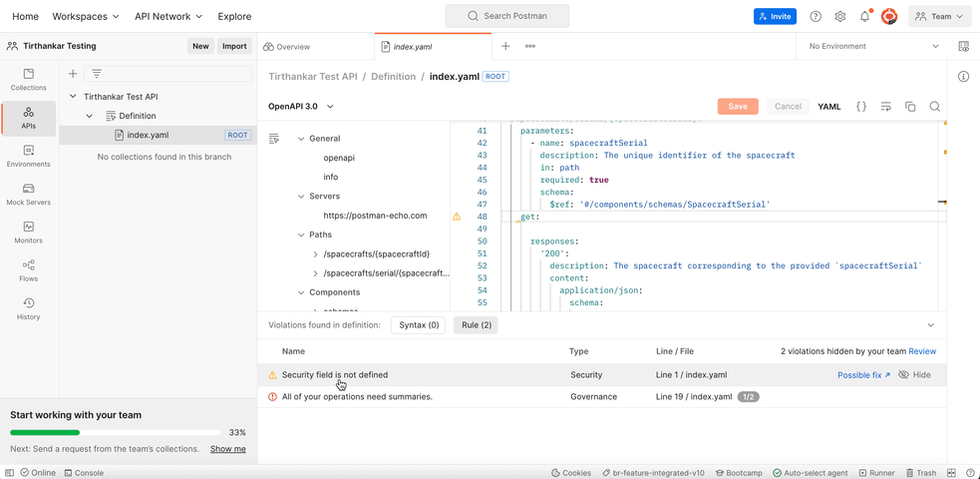Open the Team dropdown
This screenshot has width=980, height=479.
pyautogui.click(x=940, y=16)
